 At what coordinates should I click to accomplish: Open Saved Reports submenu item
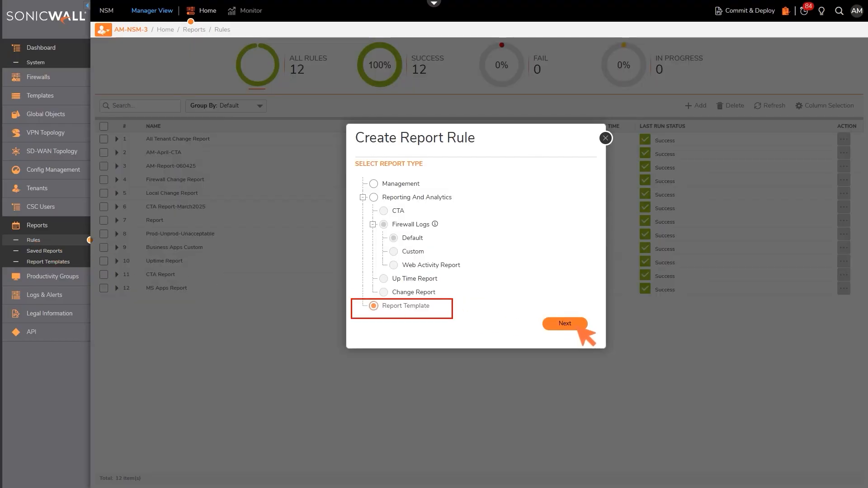[x=44, y=251]
